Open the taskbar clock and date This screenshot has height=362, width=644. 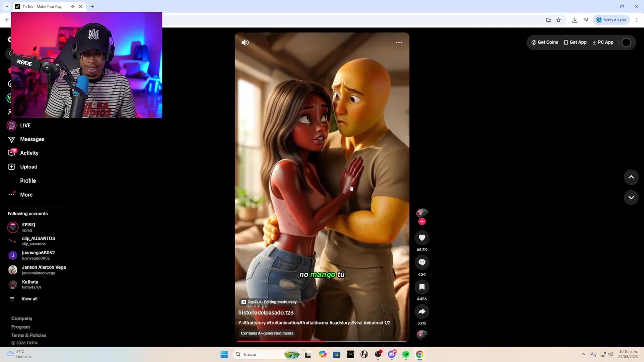629,354
